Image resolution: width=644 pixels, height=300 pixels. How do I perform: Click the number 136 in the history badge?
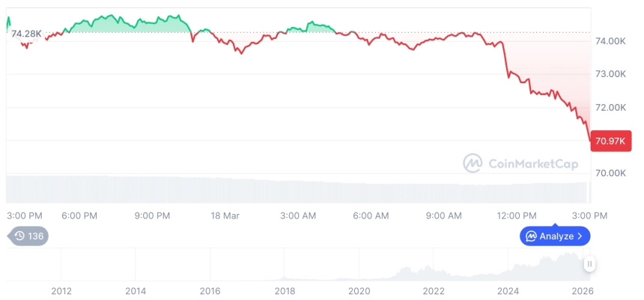[36, 236]
